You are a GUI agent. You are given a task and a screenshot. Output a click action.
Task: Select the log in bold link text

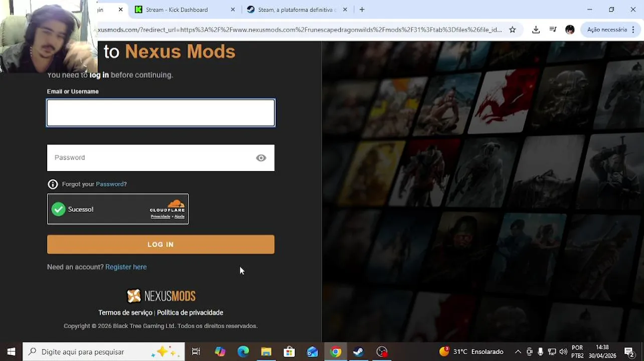pyautogui.click(x=99, y=75)
